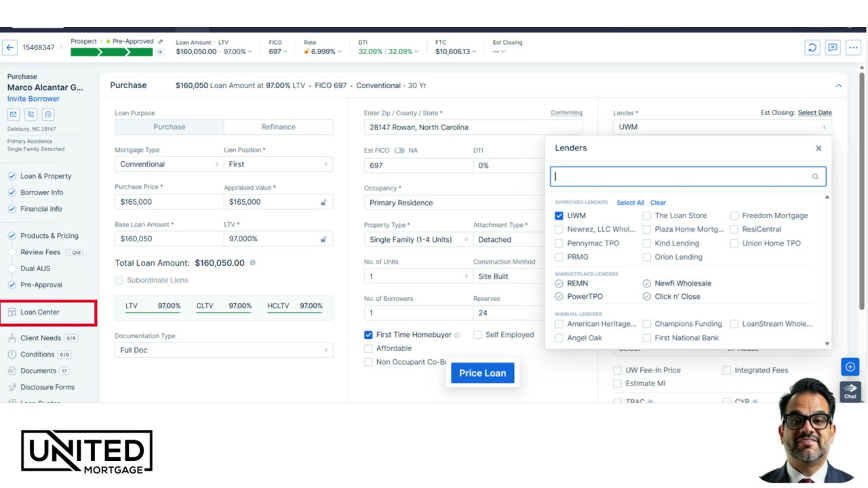Uncheck the First Time Homebuyer checkbox

[368, 335]
